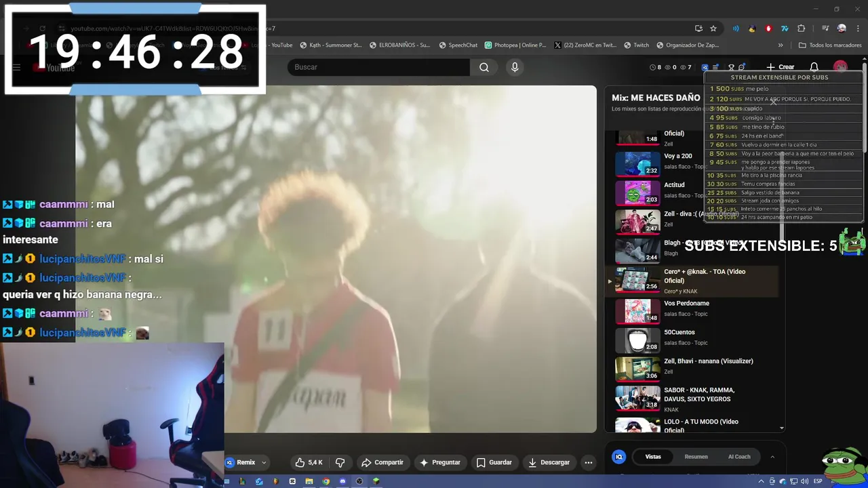Open the 7TV extension icon
868x488 pixels.
(785, 28)
